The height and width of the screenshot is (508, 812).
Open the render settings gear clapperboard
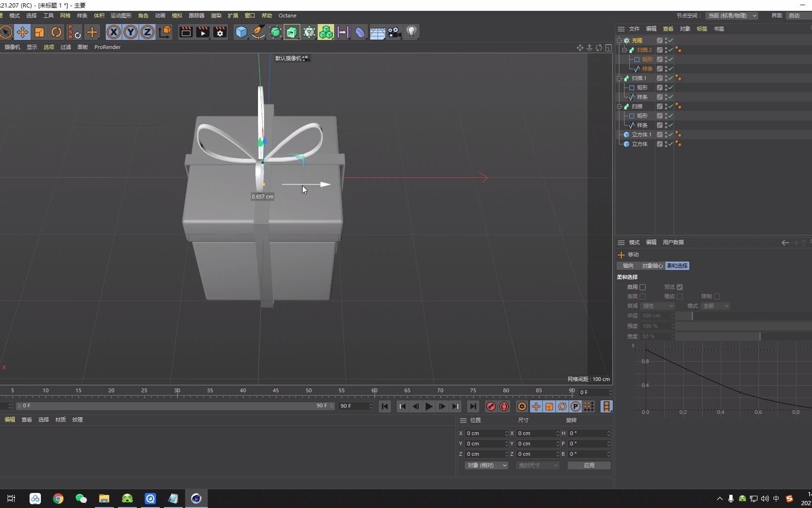(x=220, y=32)
